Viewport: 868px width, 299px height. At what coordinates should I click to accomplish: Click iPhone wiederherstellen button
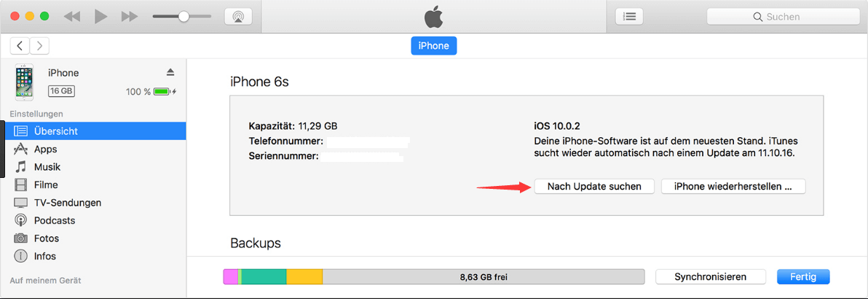(x=733, y=187)
